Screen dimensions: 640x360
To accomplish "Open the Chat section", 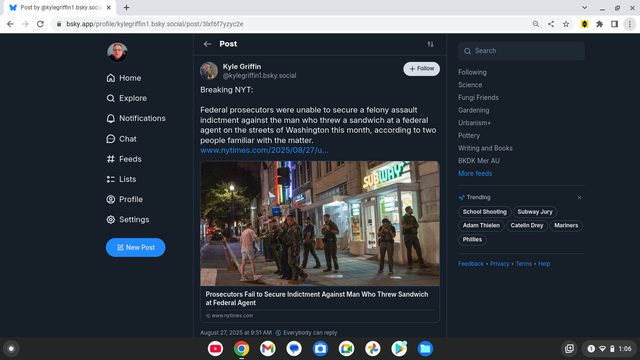I will tap(122, 139).
